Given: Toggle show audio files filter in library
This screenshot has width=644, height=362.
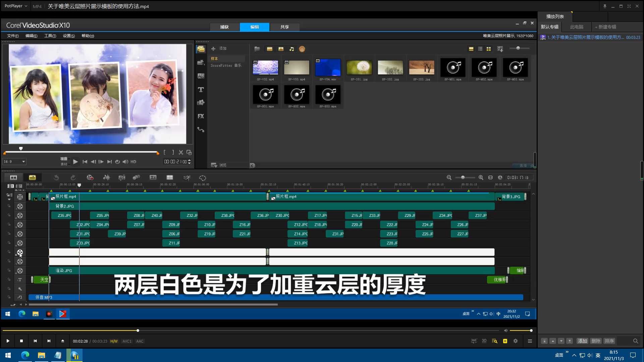Looking at the screenshot, I should [x=292, y=49].
